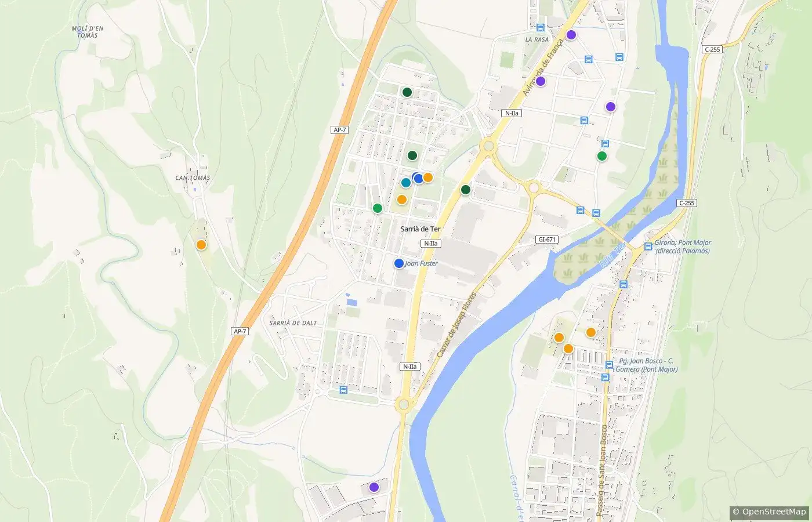Click bus stop icon beside Pg. Joan Bosco label
The height and width of the screenshot is (522, 812).
pyautogui.click(x=609, y=365)
